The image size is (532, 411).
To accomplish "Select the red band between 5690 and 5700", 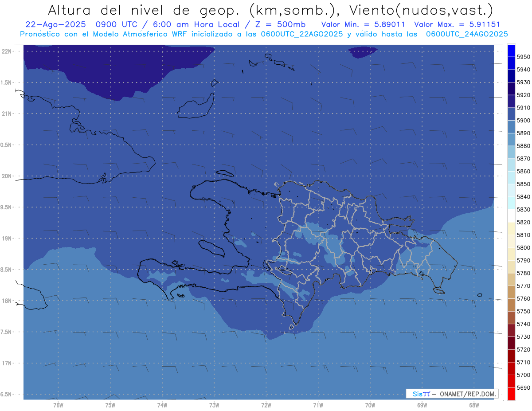I will pyautogui.click(x=511, y=381).
